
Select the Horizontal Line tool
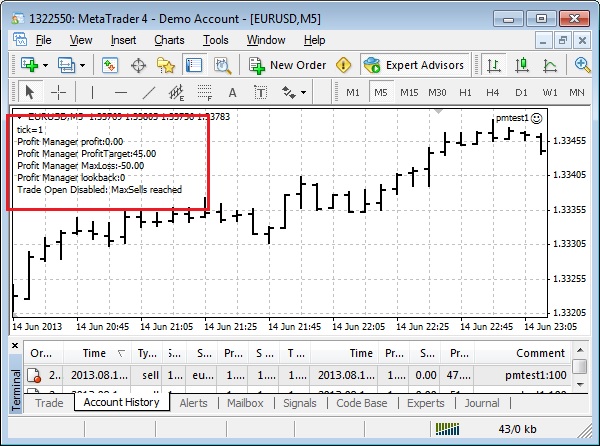pos(121,93)
